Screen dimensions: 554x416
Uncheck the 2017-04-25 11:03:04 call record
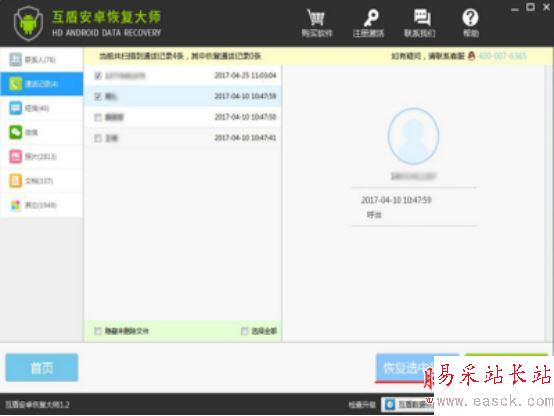(98, 76)
